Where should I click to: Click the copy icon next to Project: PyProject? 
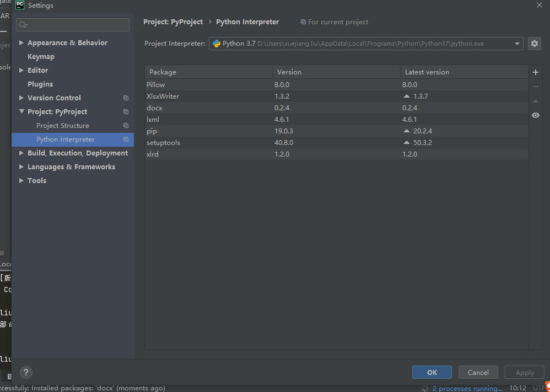tap(126, 111)
